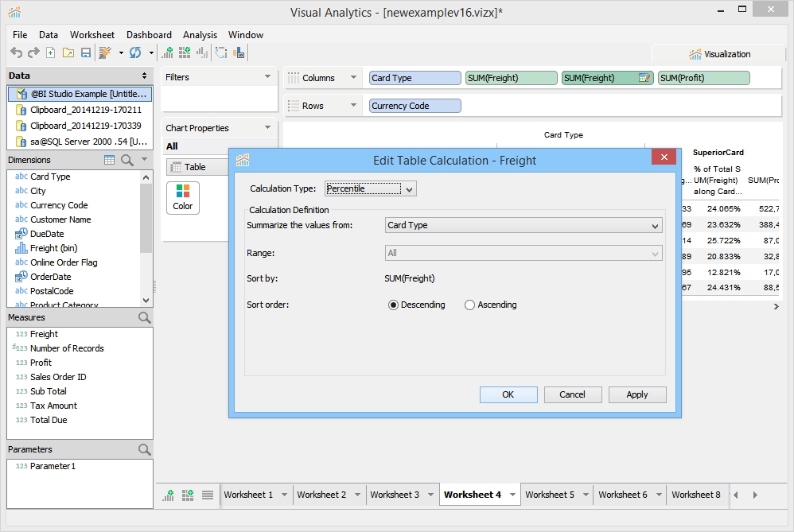794x532 pixels.
Task: Click new worksheet icon at bottom bar
Action: [x=168, y=495]
